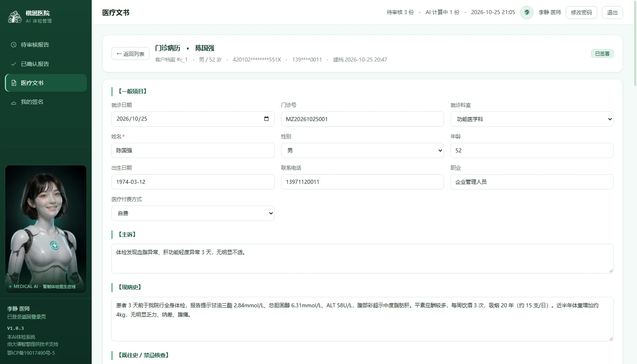Click the 门诊号 field MZ20261025001

(x=362, y=119)
